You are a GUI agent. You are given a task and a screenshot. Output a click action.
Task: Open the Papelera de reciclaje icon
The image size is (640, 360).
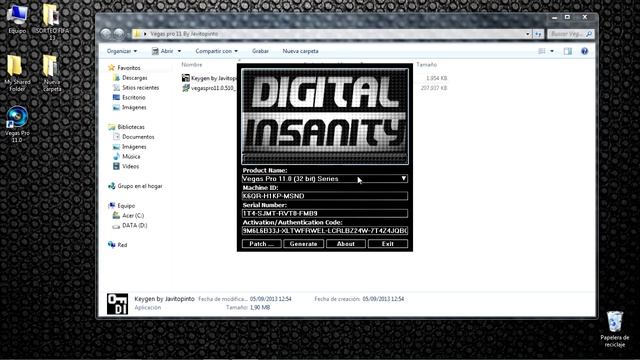click(x=615, y=329)
